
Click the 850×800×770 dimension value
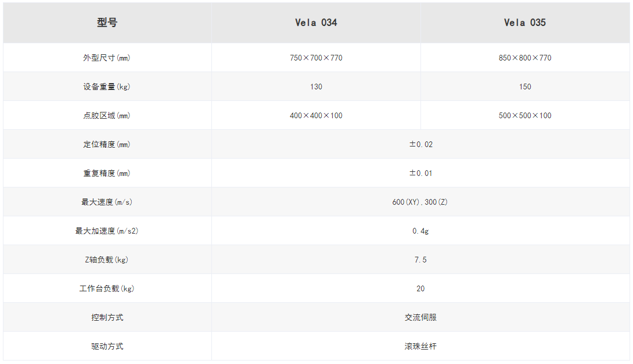(524, 58)
